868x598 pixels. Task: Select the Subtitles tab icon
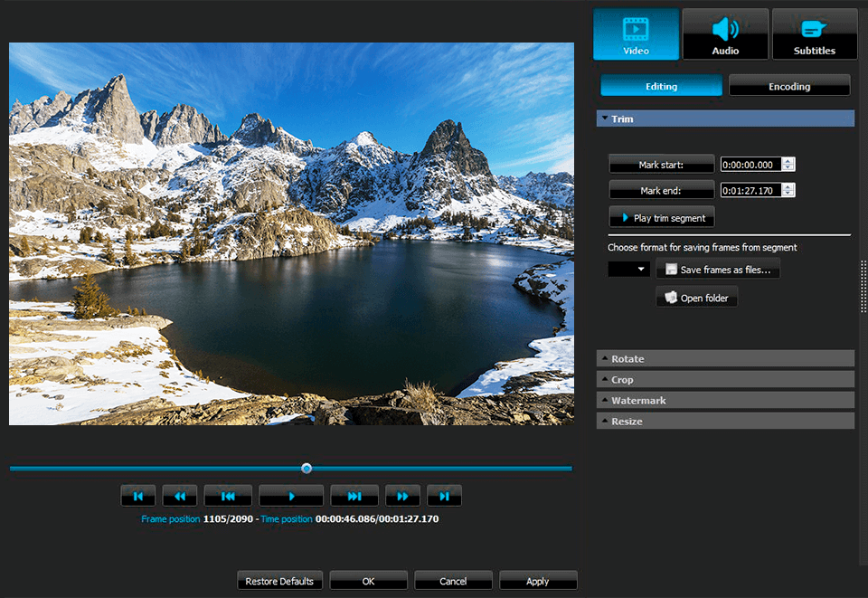814,27
